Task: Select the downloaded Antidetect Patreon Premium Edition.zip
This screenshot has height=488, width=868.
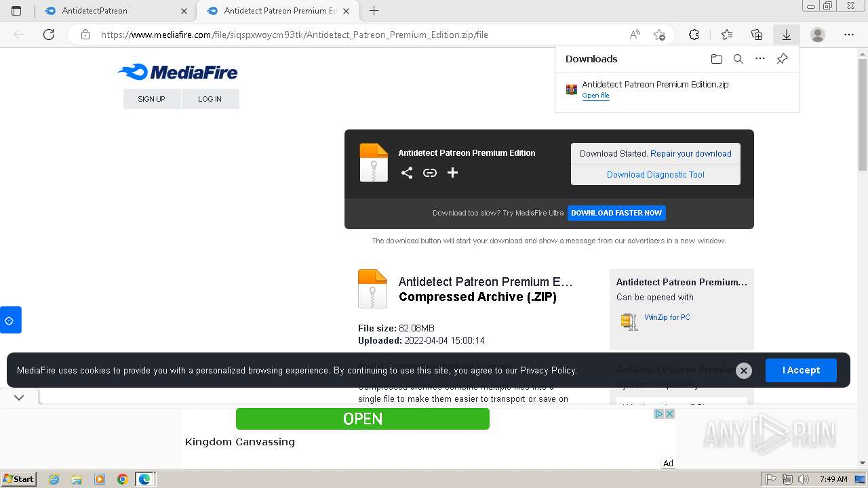Action: click(x=655, y=85)
